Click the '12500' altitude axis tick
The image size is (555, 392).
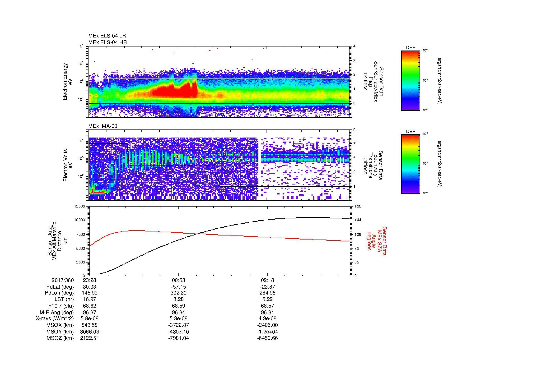tap(80, 206)
